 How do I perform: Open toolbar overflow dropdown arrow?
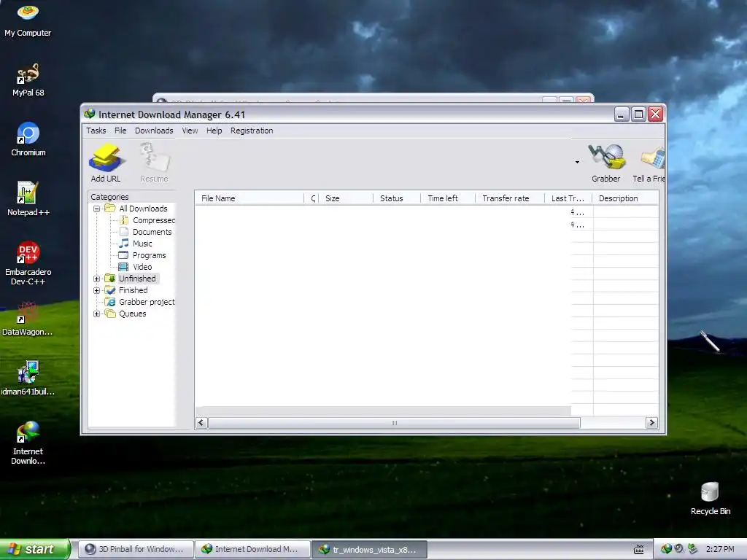[577, 163]
